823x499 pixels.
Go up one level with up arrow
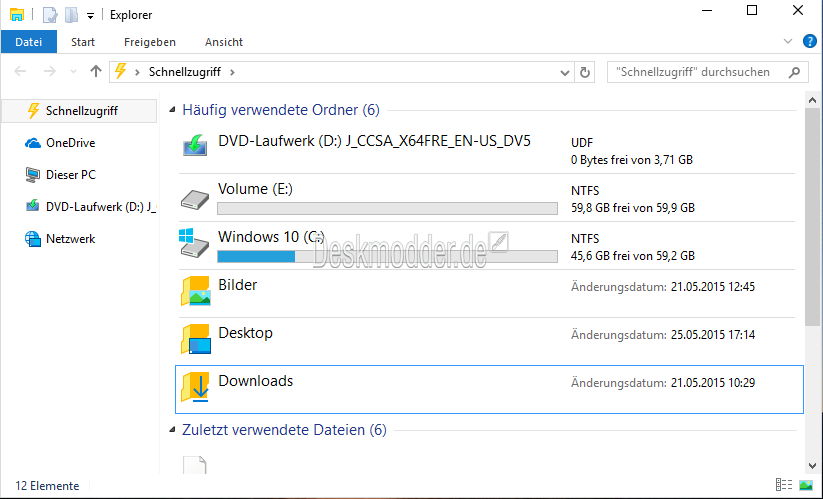(x=96, y=71)
